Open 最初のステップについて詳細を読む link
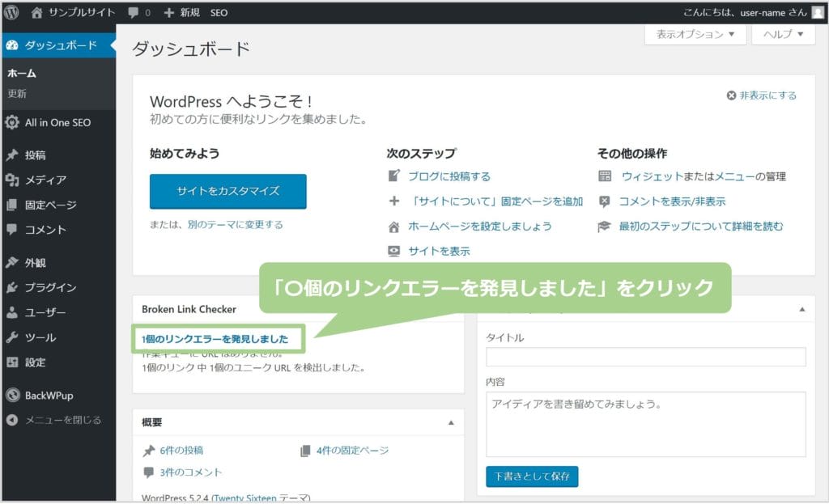829x504 pixels. click(701, 227)
